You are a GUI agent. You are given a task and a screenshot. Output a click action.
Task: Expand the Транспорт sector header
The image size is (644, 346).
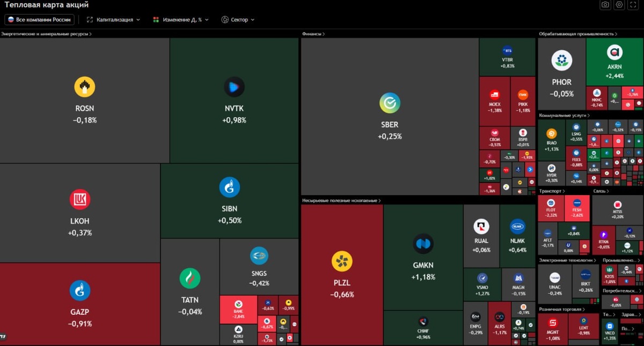point(552,191)
